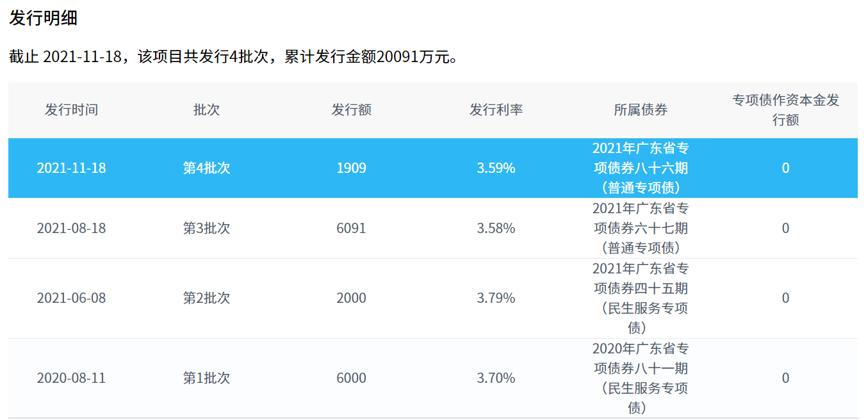Click the 3.59% interest rate cell
This screenshot has width=868, height=420.
tap(496, 168)
